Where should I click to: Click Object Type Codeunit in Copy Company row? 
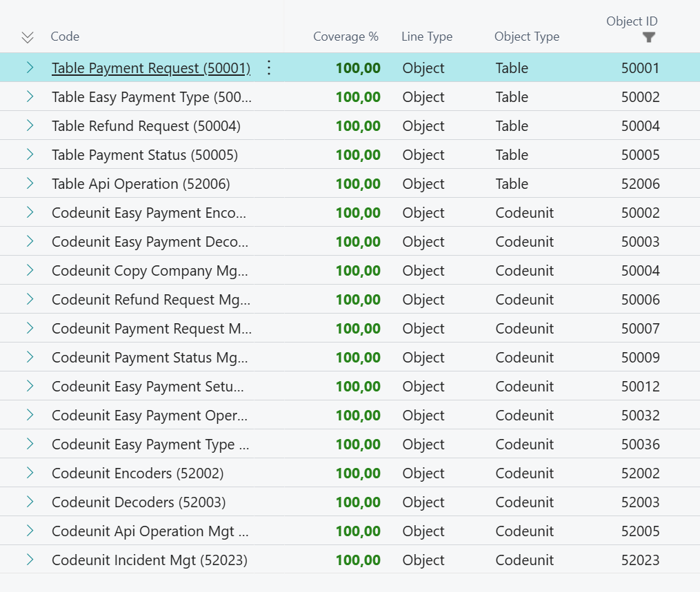point(525,271)
